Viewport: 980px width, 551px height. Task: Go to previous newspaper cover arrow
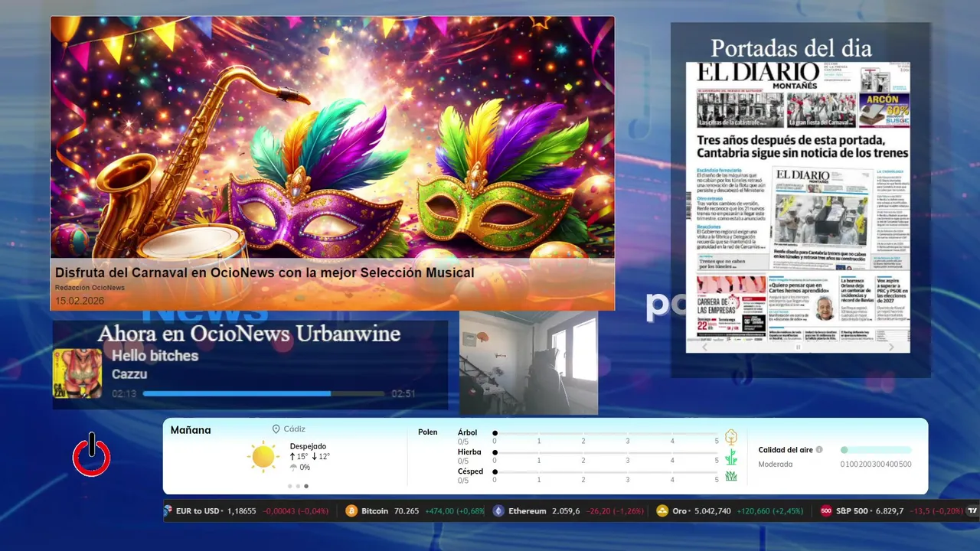706,347
